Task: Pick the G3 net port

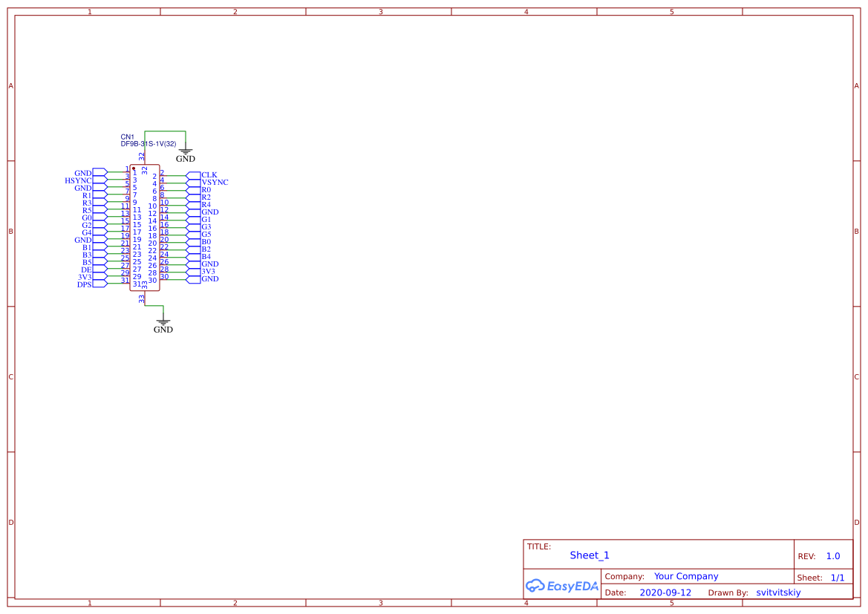Action: click(x=199, y=227)
